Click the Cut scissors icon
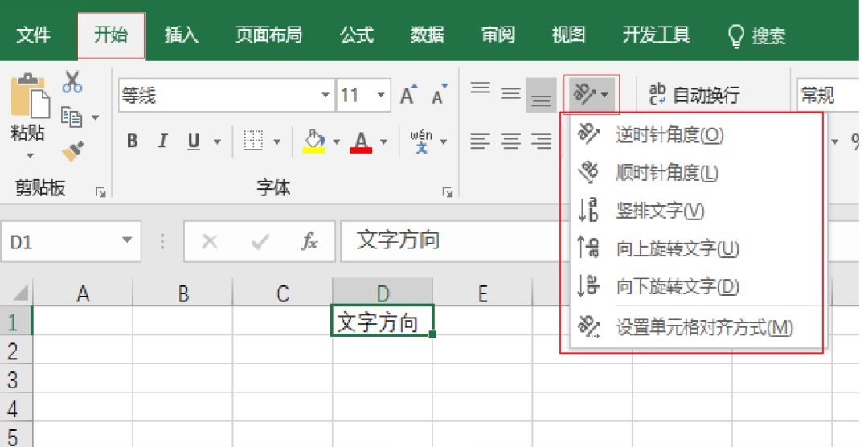Image resolution: width=868 pixels, height=447 pixels. coord(72,82)
